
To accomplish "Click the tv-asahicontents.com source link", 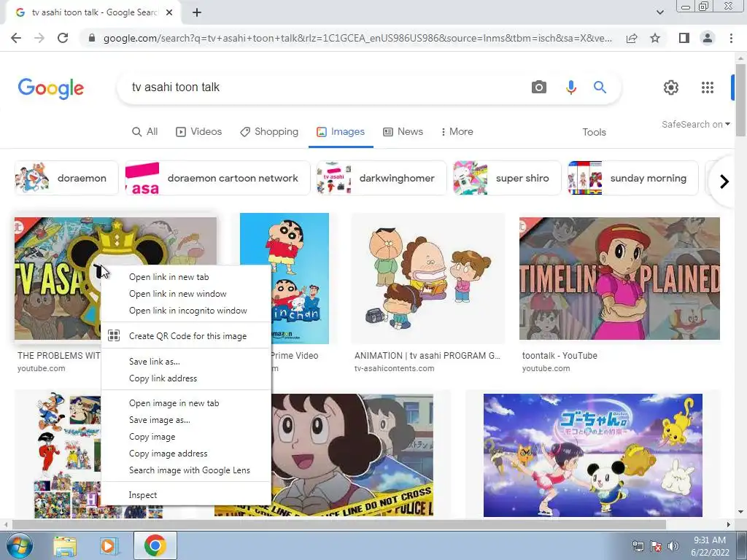I will coord(394,368).
